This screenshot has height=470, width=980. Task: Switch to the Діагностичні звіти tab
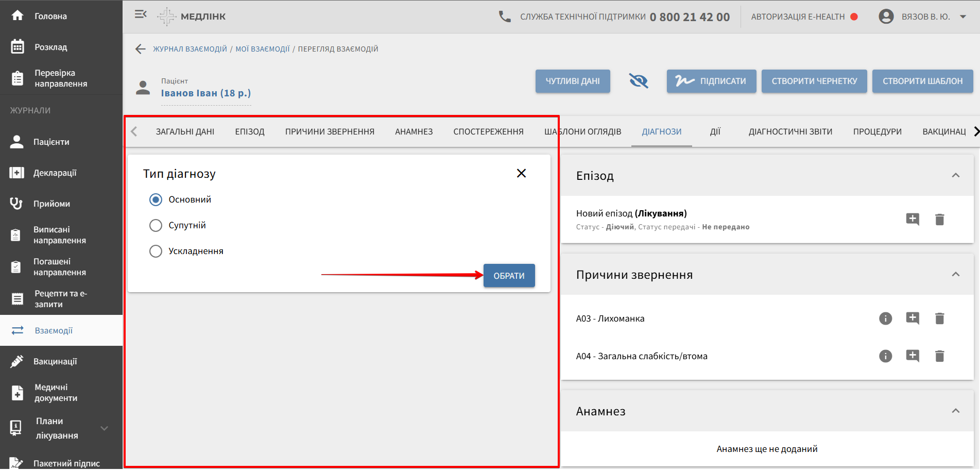[x=790, y=131]
